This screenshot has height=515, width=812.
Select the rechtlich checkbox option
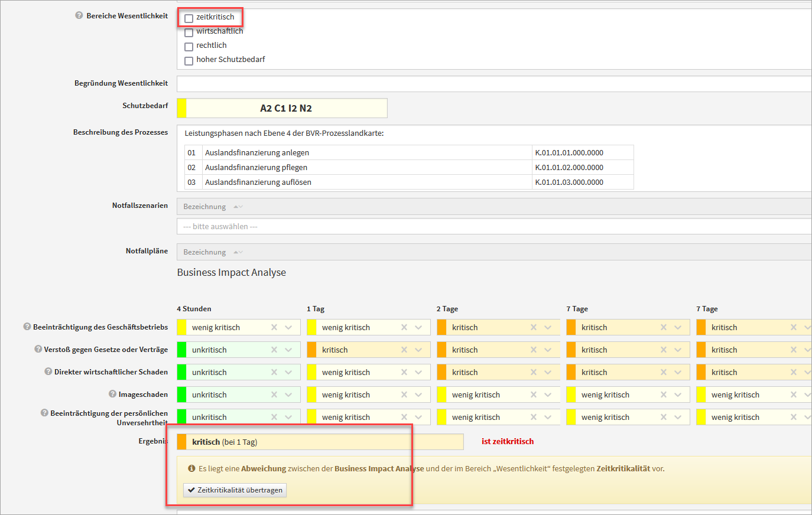click(189, 47)
